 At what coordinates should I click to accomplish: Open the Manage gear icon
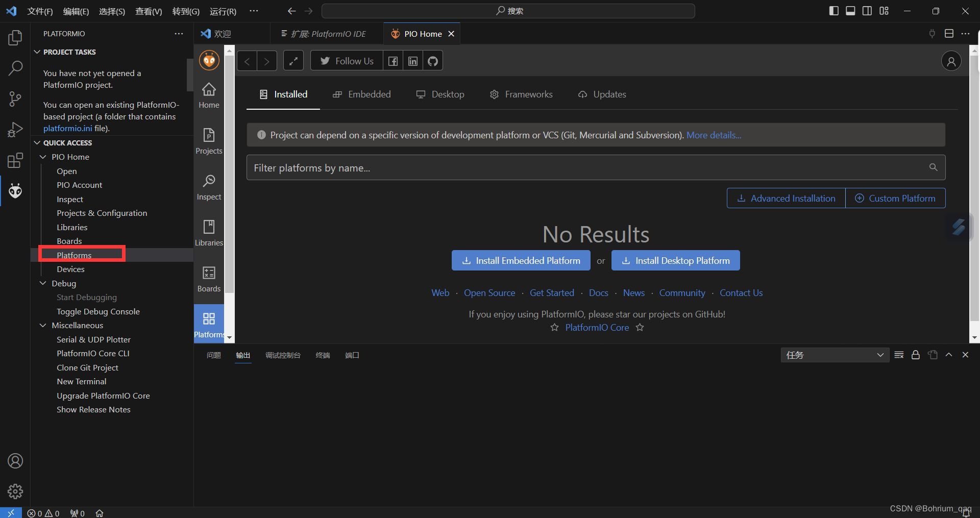(x=15, y=491)
